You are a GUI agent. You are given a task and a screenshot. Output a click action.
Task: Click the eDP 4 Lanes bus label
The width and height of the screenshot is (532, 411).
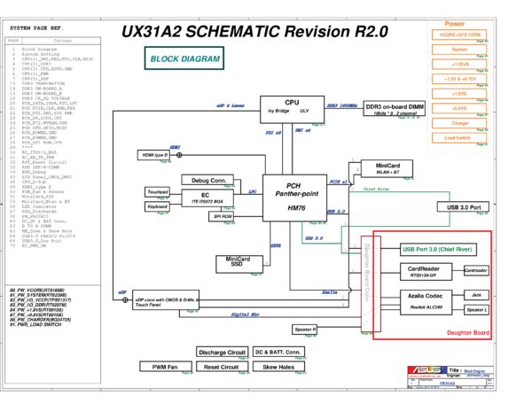pyautogui.click(x=231, y=105)
